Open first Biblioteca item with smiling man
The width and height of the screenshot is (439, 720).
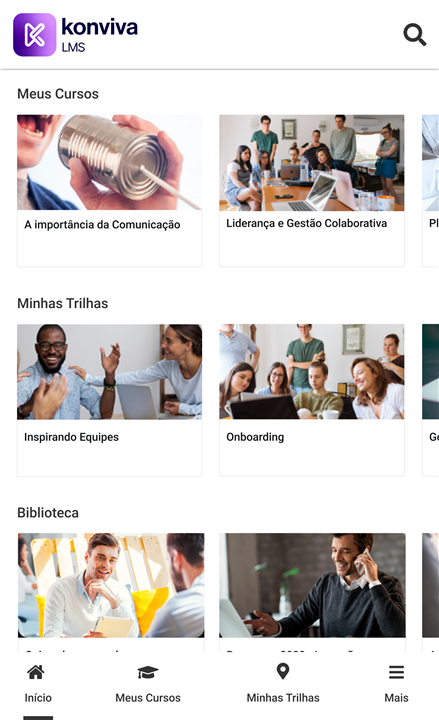(111, 585)
